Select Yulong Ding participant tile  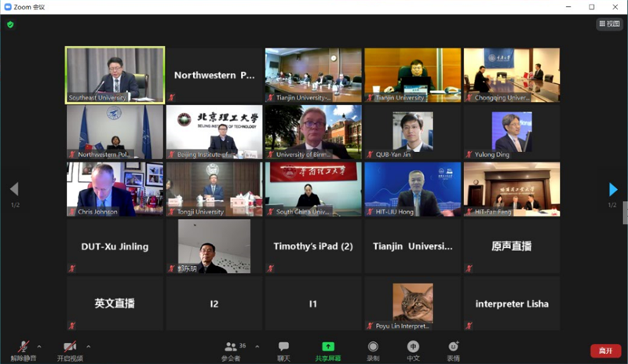pyautogui.click(x=512, y=132)
